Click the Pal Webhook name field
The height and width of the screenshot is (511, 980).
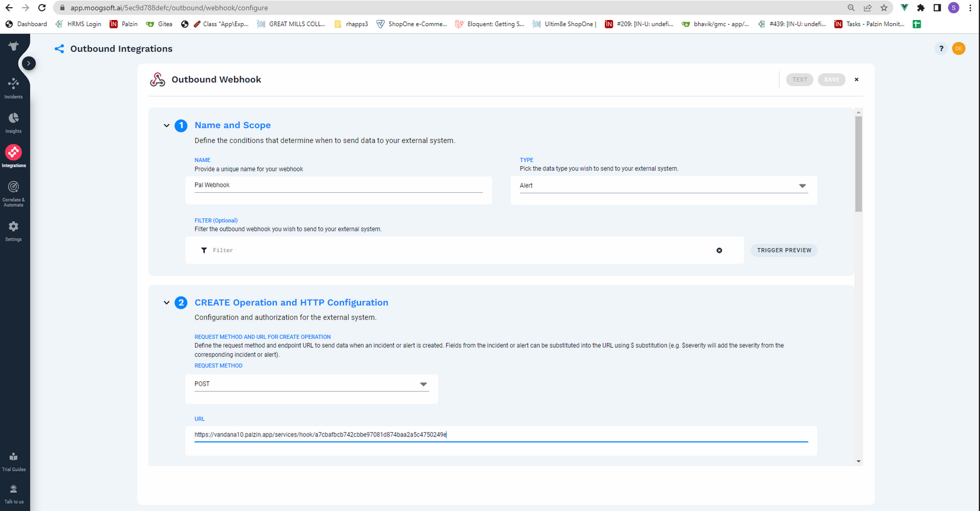pos(338,185)
